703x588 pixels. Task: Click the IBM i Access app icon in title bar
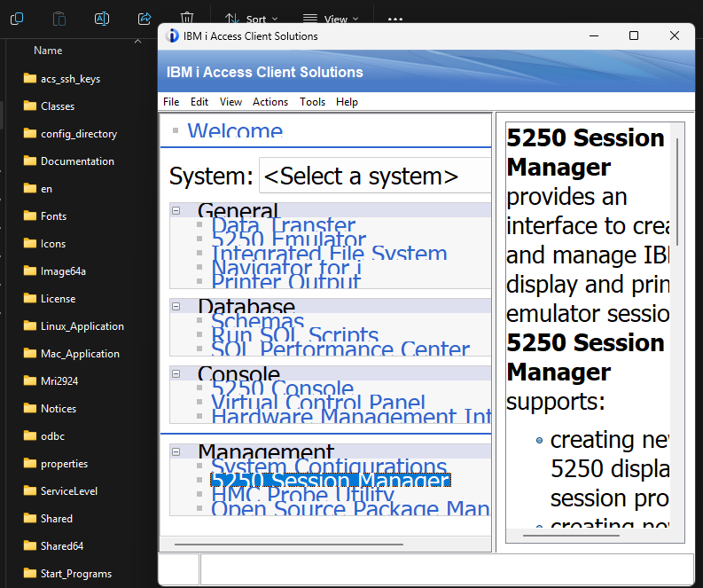(172, 35)
